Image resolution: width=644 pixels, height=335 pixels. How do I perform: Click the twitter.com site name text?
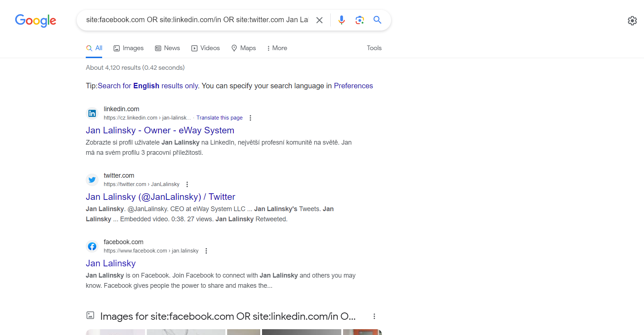tap(119, 175)
